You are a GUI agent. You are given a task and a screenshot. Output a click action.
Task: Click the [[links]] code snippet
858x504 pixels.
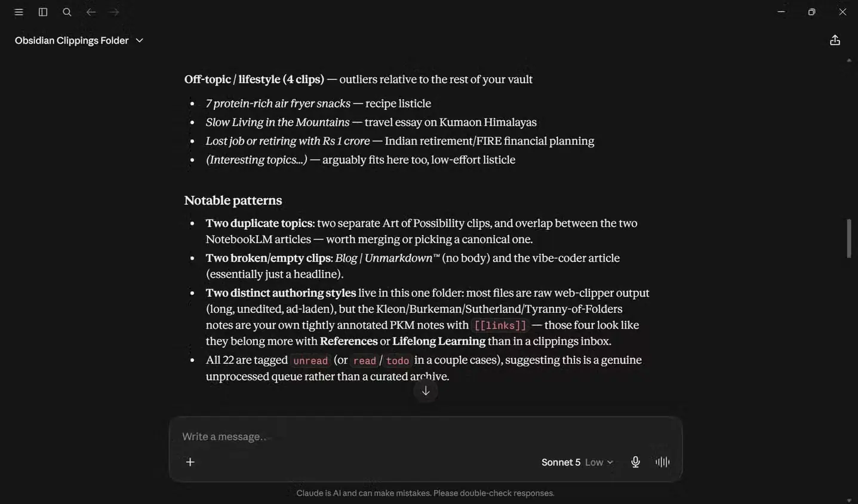tap(500, 325)
